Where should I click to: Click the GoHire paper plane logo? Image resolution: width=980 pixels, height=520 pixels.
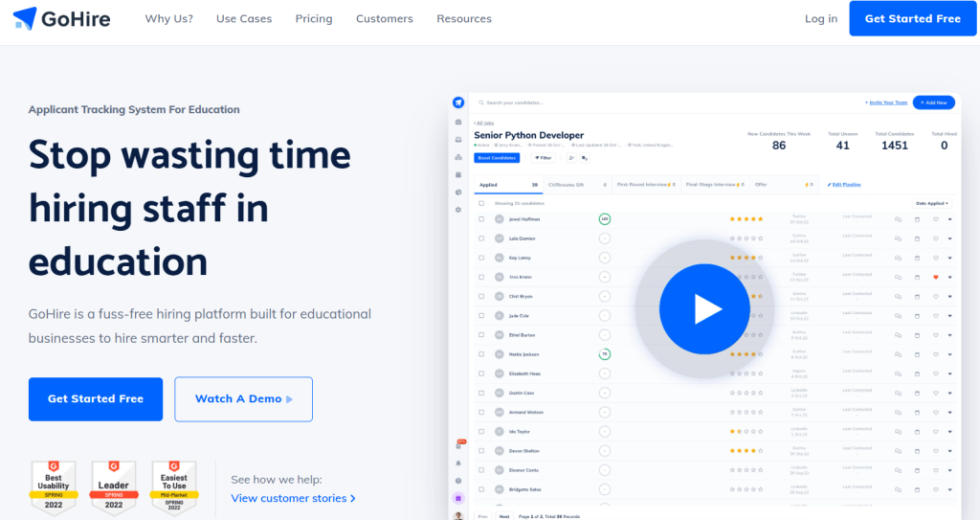click(61, 19)
